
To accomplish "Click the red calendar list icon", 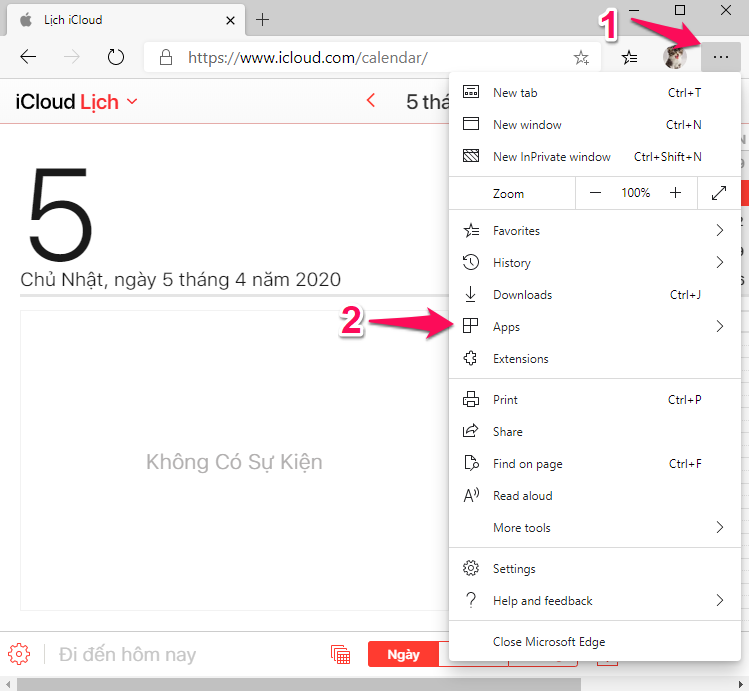I will pos(340,654).
